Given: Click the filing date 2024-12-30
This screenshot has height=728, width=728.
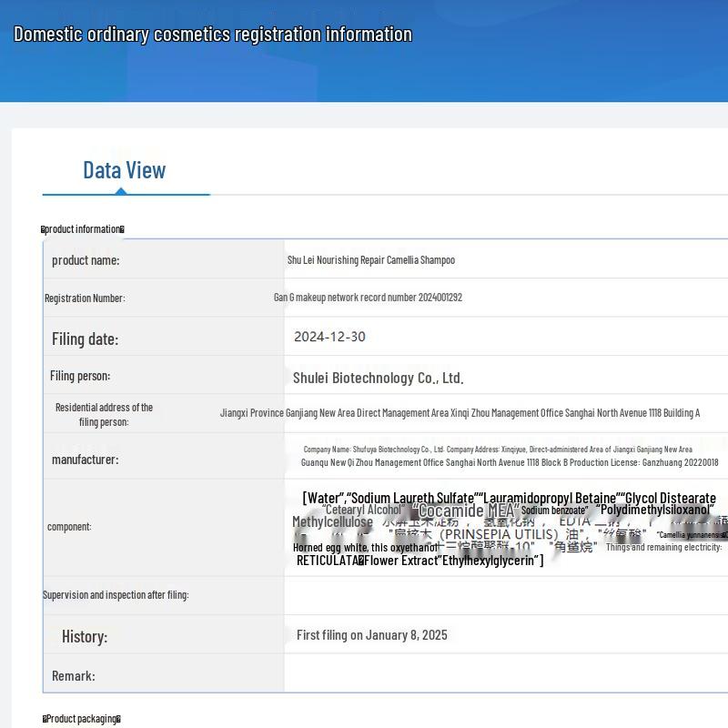Looking at the screenshot, I should click(329, 337).
